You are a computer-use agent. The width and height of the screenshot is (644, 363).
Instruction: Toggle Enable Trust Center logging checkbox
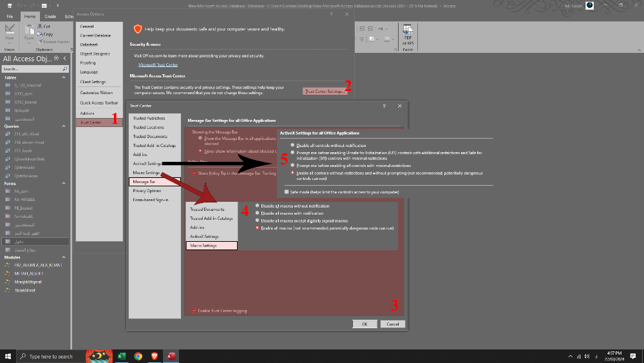[x=194, y=311]
